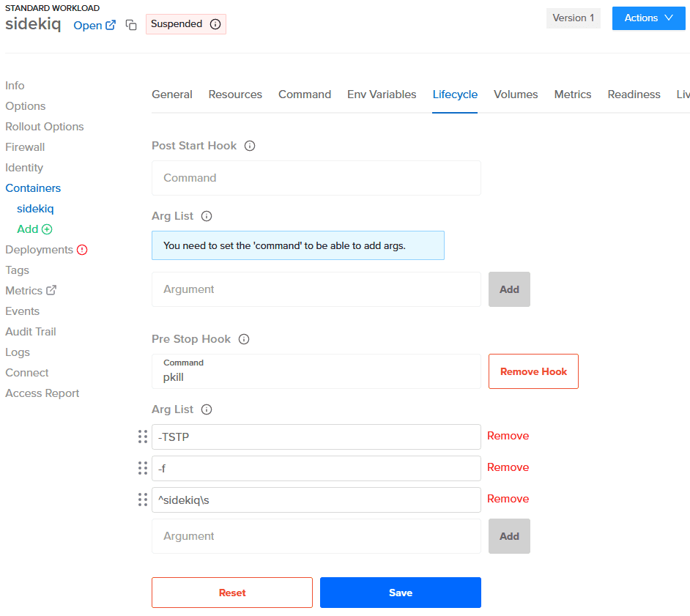The height and width of the screenshot is (616, 690).
Task: Click the copy icon beside the sidekiq title
Action: click(x=131, y=26)
